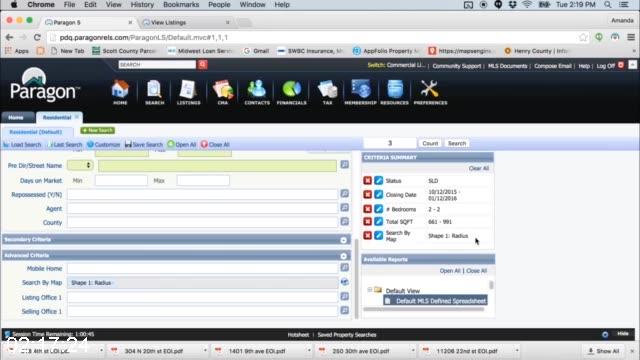Open lookup for Agent field
This screenshot has height=360, width=640.
point(344,207)
